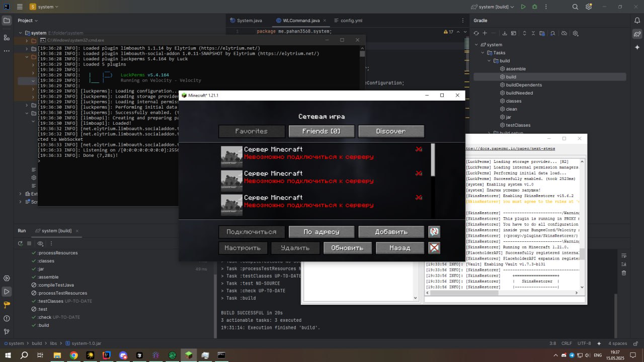Open the Project tool window folder icon

[x=7, y=21]
